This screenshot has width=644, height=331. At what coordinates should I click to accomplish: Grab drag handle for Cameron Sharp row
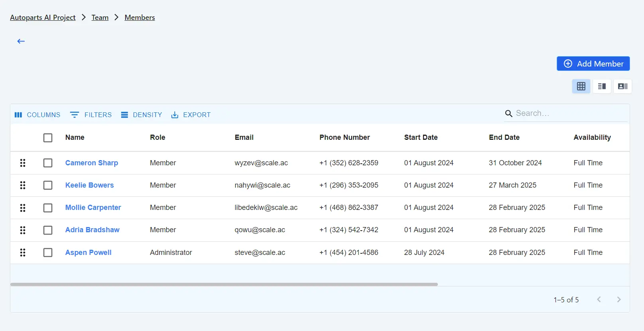pyautogui.click(x=23, y=163)
